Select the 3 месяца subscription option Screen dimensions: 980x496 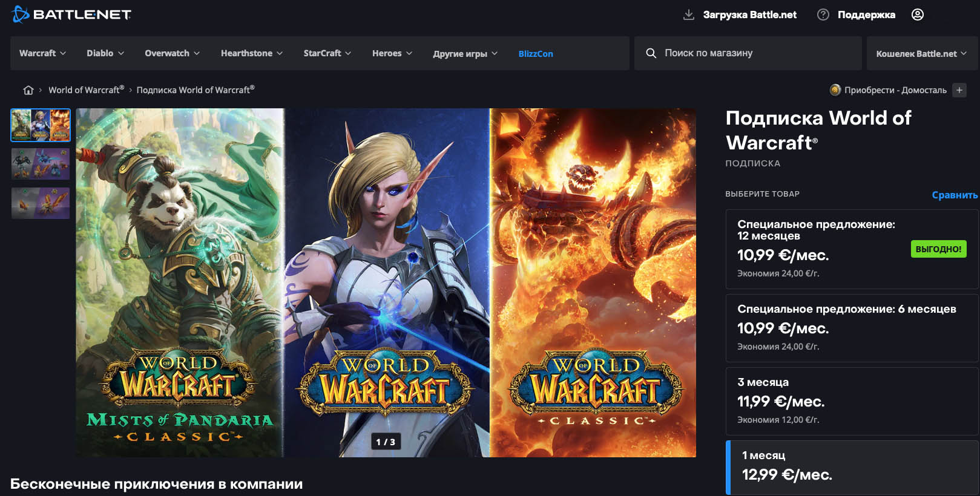[x=852, y=401]
